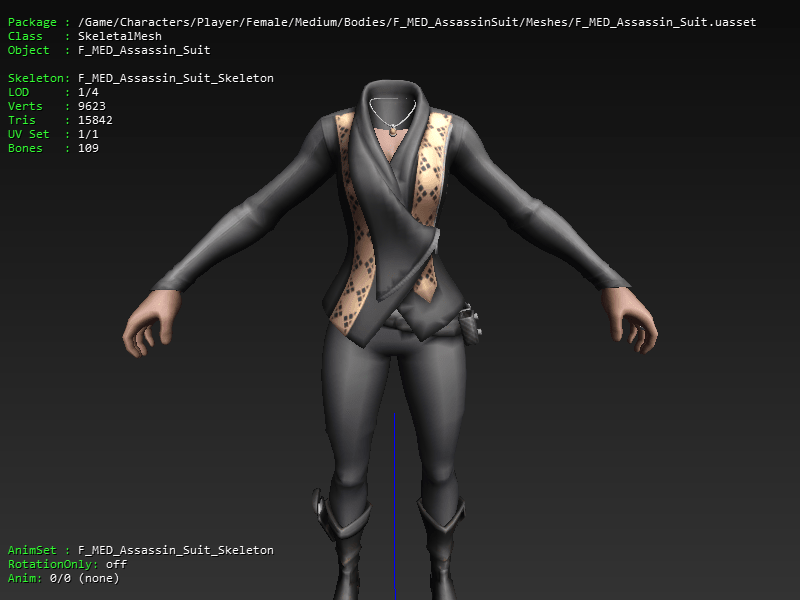The width and height of the screenshot is (800, 600).
Task: Click the Verts count 9623
Action: (x=91, y=106)
